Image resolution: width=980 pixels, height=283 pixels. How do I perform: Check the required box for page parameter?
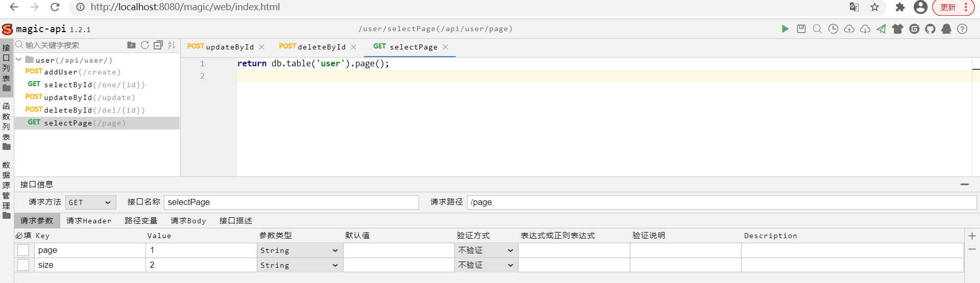[x=23, y=250]
